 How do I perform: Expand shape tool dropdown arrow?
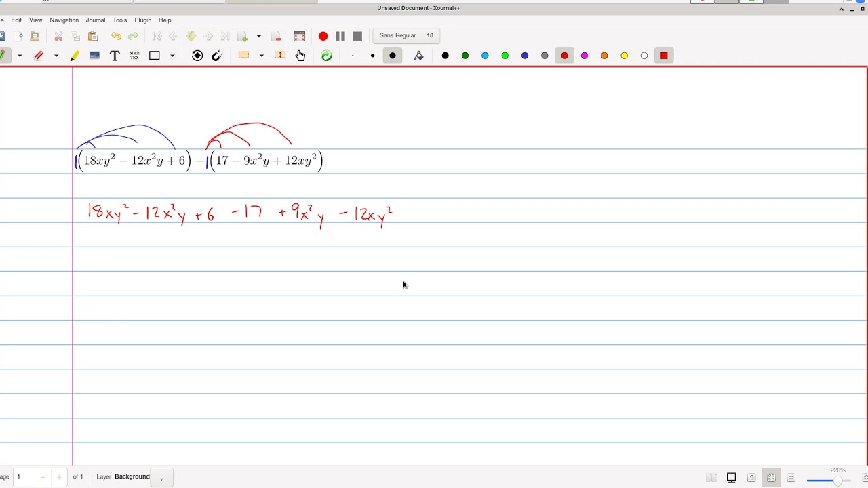172,56
